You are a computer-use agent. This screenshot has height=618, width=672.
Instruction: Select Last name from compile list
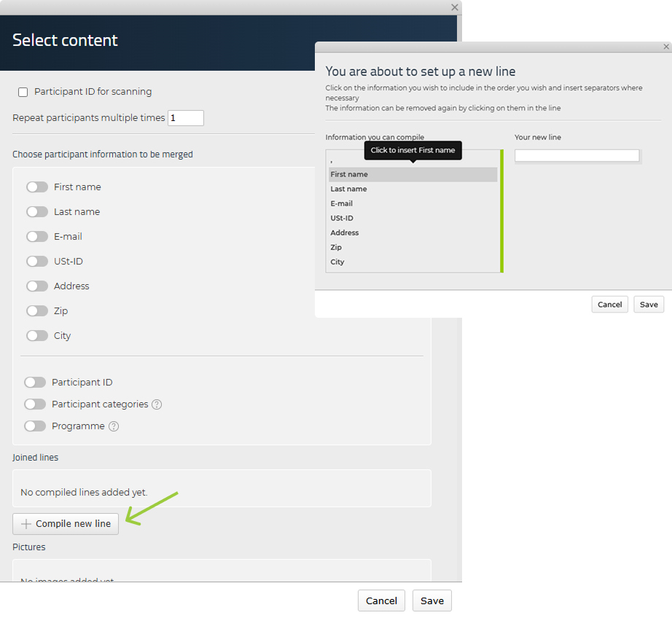click(x=348, y=189)
